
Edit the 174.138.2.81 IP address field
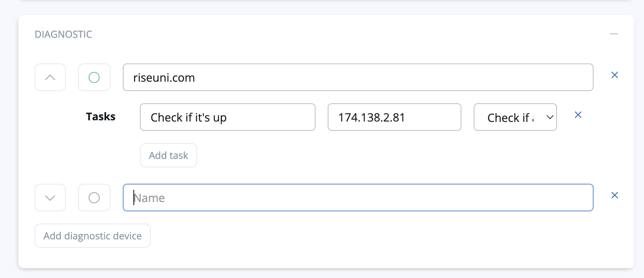[x=394, y=117]
